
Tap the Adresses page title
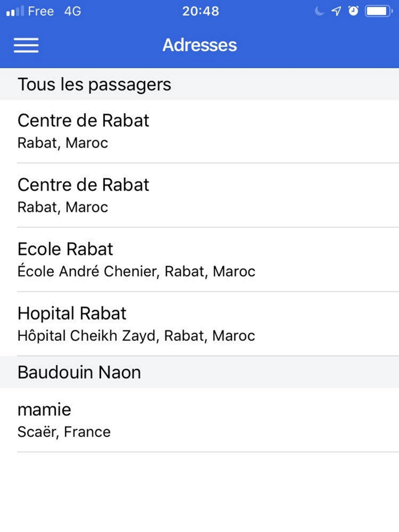coord(199,45)
